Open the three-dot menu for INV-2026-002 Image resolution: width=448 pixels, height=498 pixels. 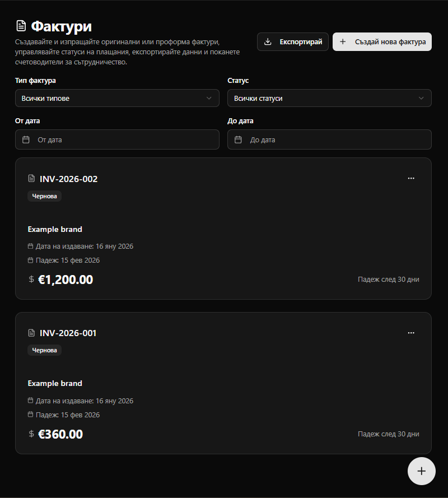click(411, 178)
